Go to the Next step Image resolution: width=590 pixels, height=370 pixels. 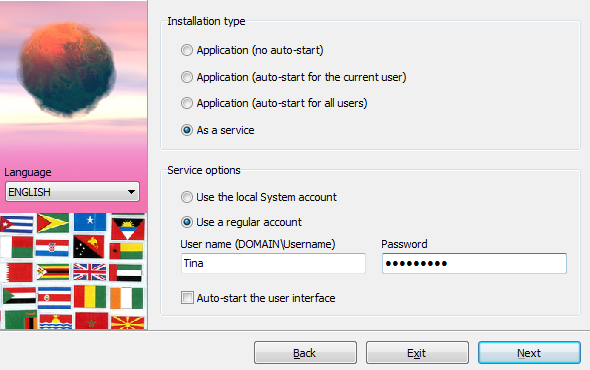pos(529,353)
